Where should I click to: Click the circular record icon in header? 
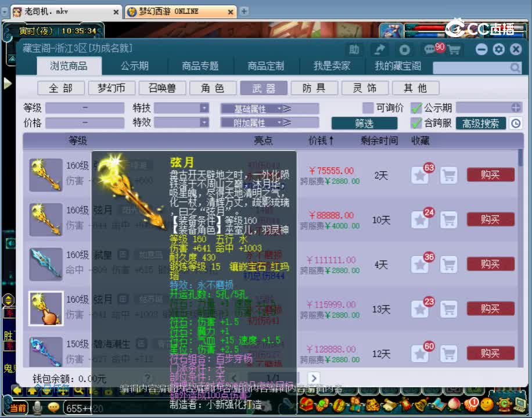click(404, 49)
